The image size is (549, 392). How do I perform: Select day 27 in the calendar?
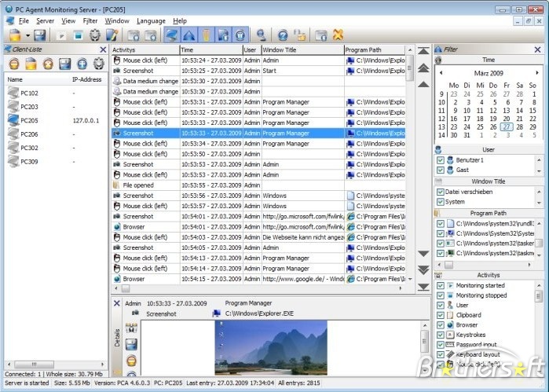[x=507, y=126]
